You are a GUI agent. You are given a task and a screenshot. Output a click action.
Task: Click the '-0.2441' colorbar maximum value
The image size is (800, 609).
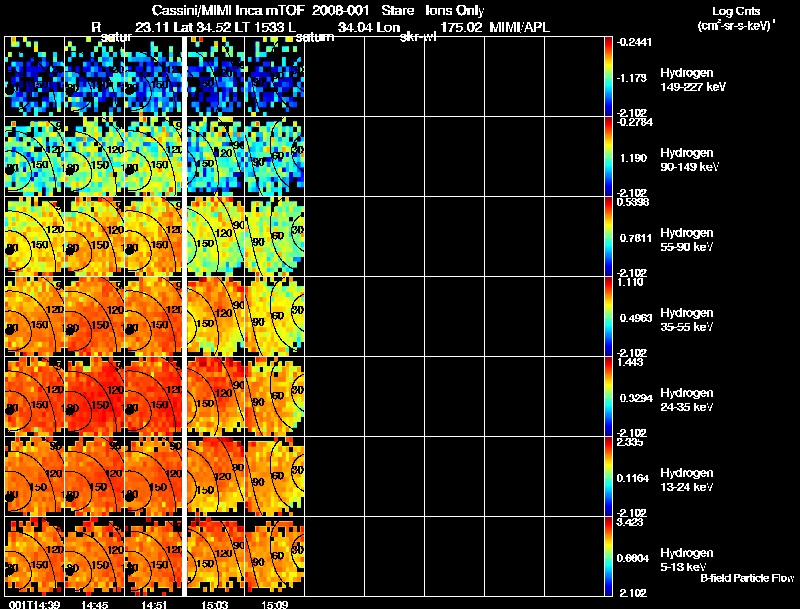coord(634,42)
